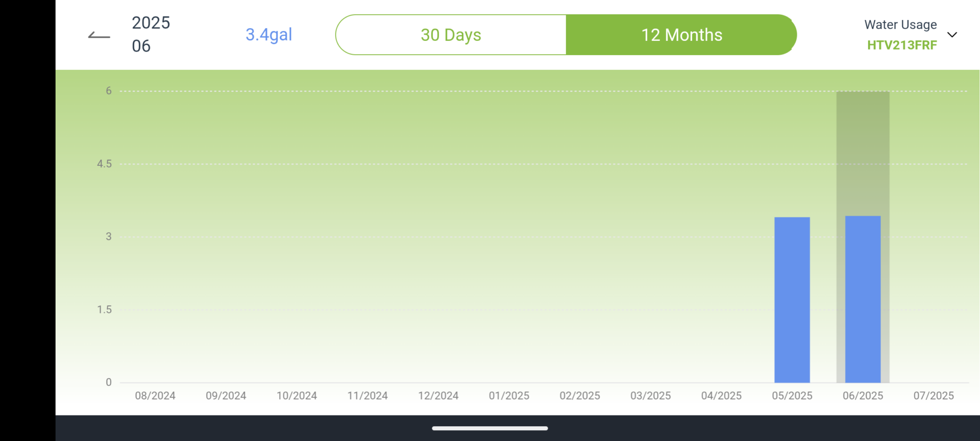Select the 12 Months view
The width and height of the screenshot is (980, 441).
pyautogui.click(x=681, y=35)
